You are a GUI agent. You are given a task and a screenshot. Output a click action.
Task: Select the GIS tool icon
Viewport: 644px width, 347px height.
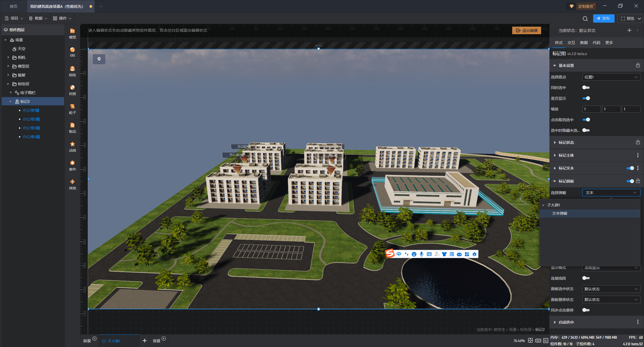coord(72,52)
